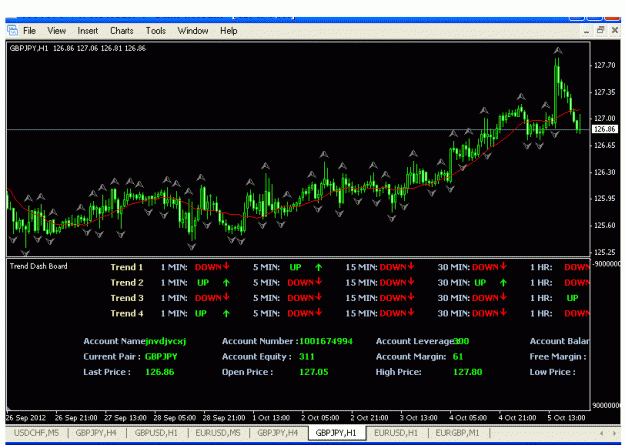Click the Open Price value 127.05
The width and height of the screenshot is (625, 445).
click(314, 372)
